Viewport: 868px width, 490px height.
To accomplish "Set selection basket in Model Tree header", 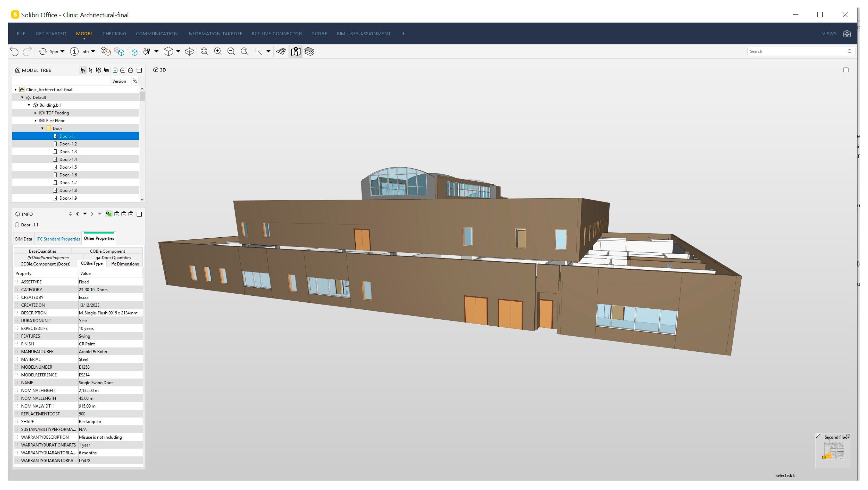I will pyautogui.click(x=131, y=70).
